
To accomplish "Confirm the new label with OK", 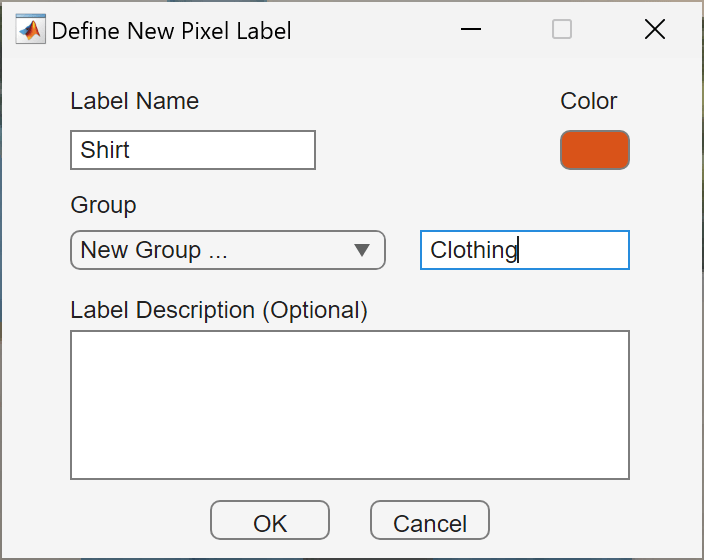I will [x=270, y=521].
